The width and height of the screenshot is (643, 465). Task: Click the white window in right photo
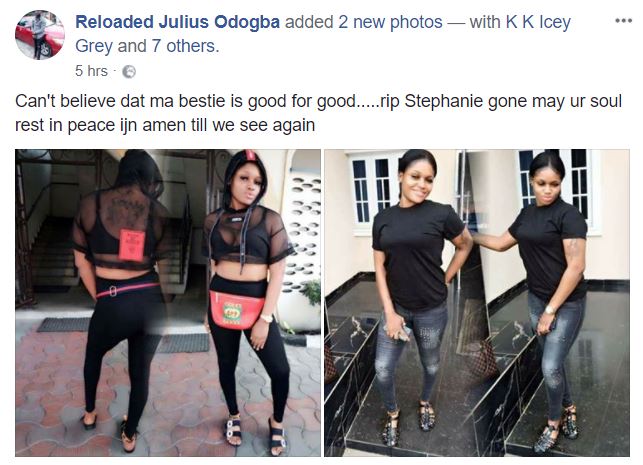click(371, 191)
